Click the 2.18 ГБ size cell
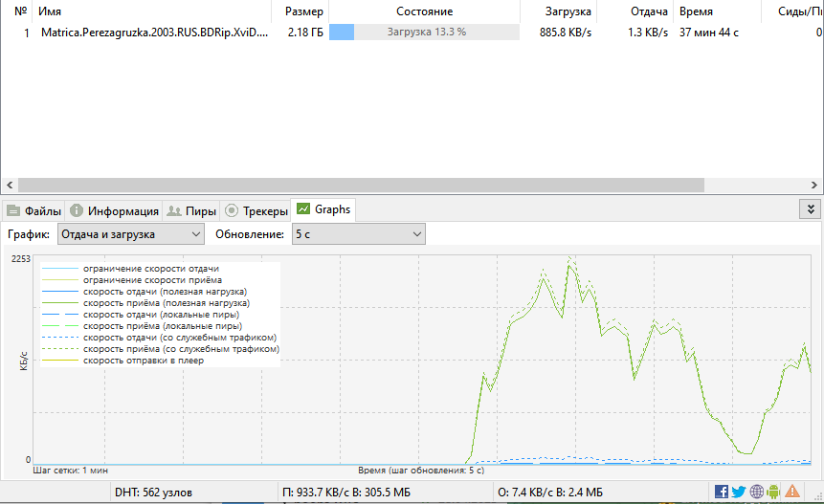Image resolution: width=824 pixels, height=504 pixels. click(x=305, y=32)
